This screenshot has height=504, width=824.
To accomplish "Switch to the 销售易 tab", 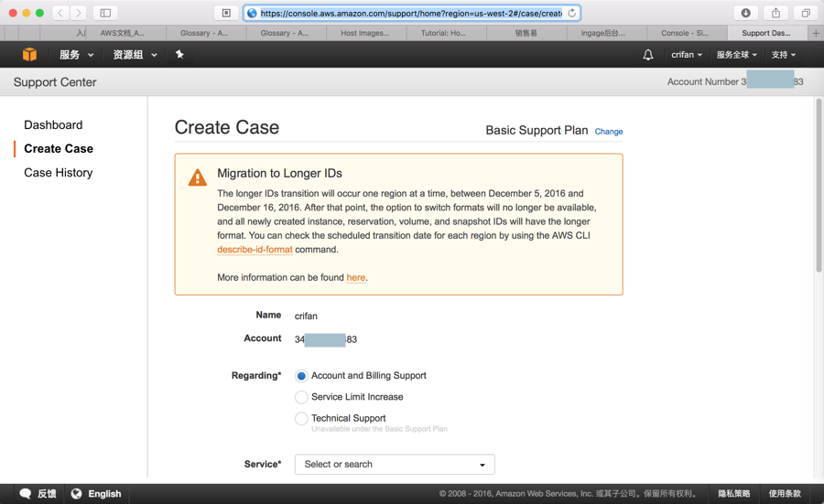I will coord(526,33).
